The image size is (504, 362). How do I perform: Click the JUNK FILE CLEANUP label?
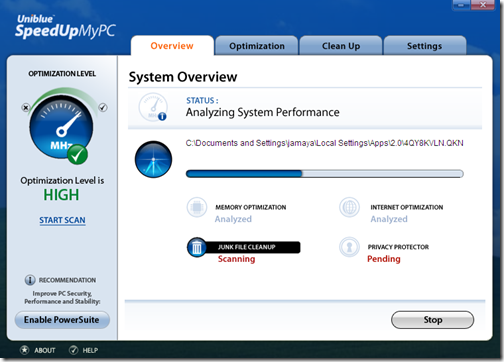247,247
